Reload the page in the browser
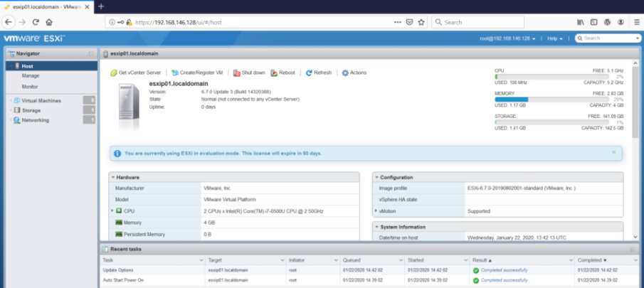The height and width of the screenshot is (288, 644). tap(36, 22)
